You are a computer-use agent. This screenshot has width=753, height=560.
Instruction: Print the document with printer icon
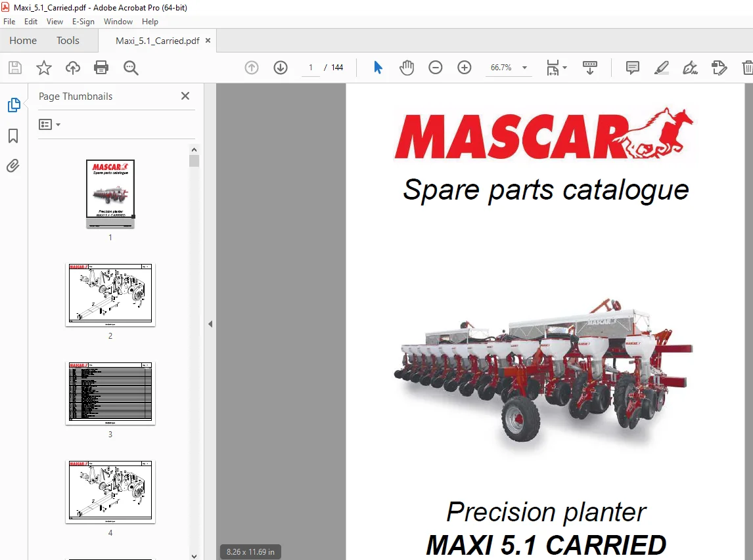click(101, 68)
